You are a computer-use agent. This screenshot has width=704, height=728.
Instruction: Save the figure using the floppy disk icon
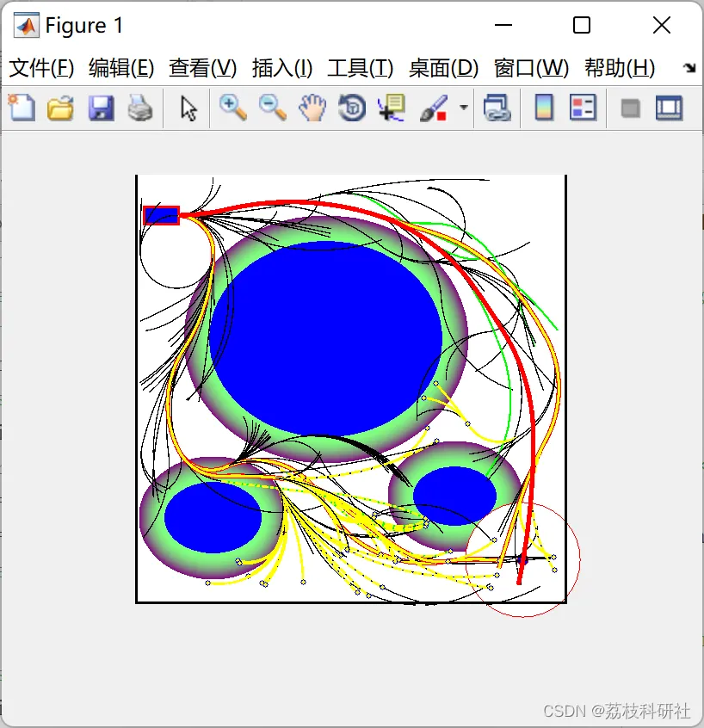pos(101,108)
